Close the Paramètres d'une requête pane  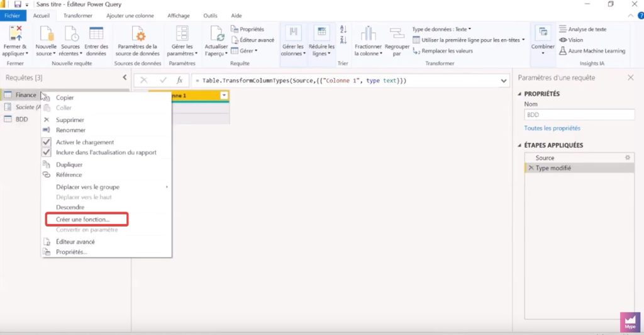click(630, 77)
